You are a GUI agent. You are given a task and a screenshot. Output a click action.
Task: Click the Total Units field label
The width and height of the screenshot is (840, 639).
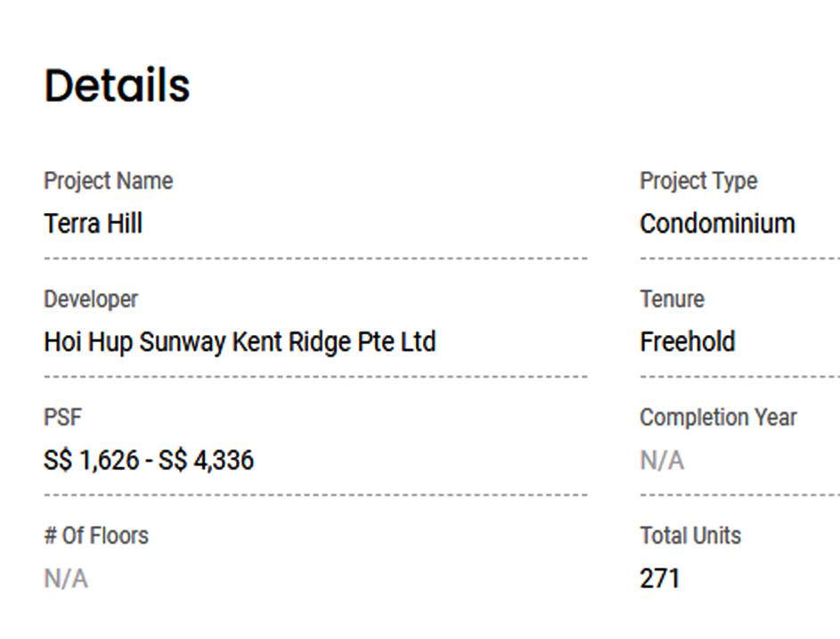pos(689,536)
